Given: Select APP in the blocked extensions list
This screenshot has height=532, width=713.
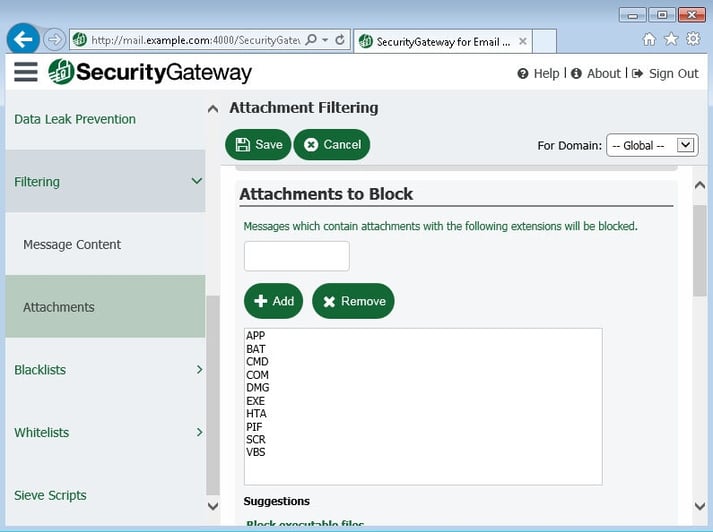Looking at the screenshot, I should click(x=256, y=336).
